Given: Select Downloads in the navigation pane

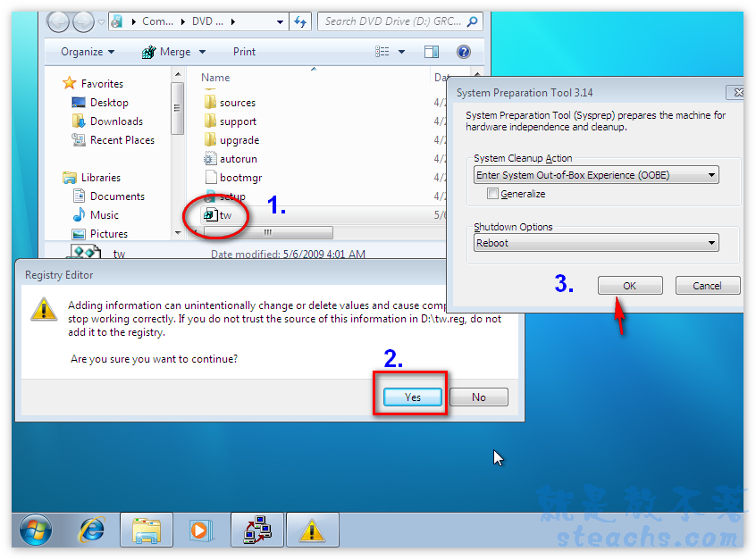Looking at the screenshot, I should 107,121.
